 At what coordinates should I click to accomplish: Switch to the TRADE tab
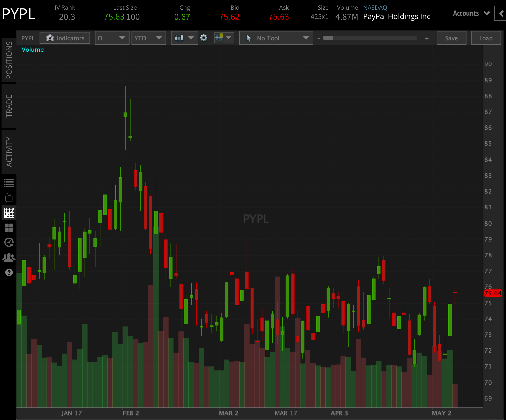(9, 106)
